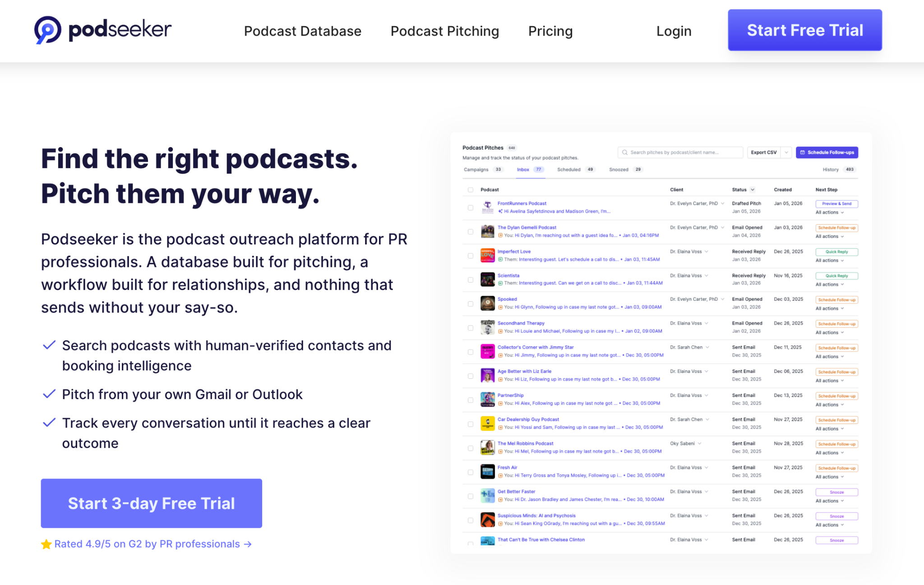This screenshot has width=924, height=585.
Task: Click the Start 3-day Free Trial button
Action: pos(151,503)
